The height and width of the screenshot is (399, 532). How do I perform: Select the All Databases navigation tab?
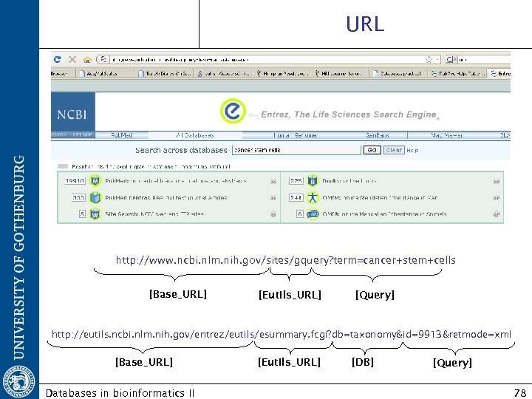pos(195,135)
